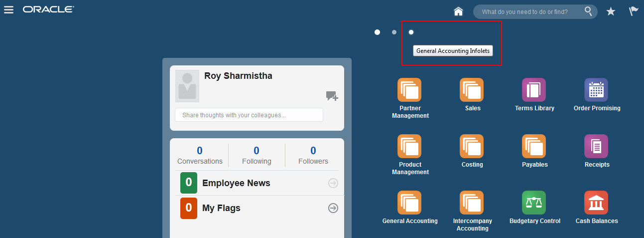
Task: Open the Receipts icon
Action: pos(596,147)
